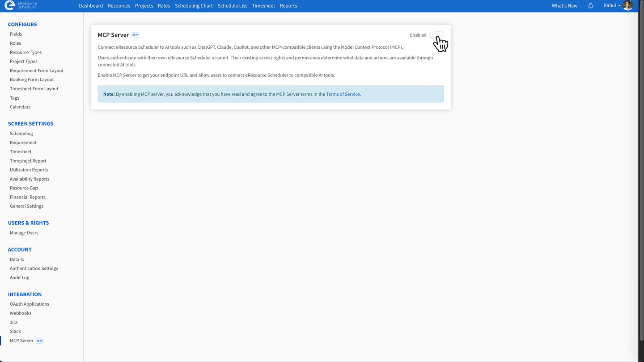Select the Rates menu
This screenshot has height=362, width=644.
pyautogui.click(x=164, y=6)
